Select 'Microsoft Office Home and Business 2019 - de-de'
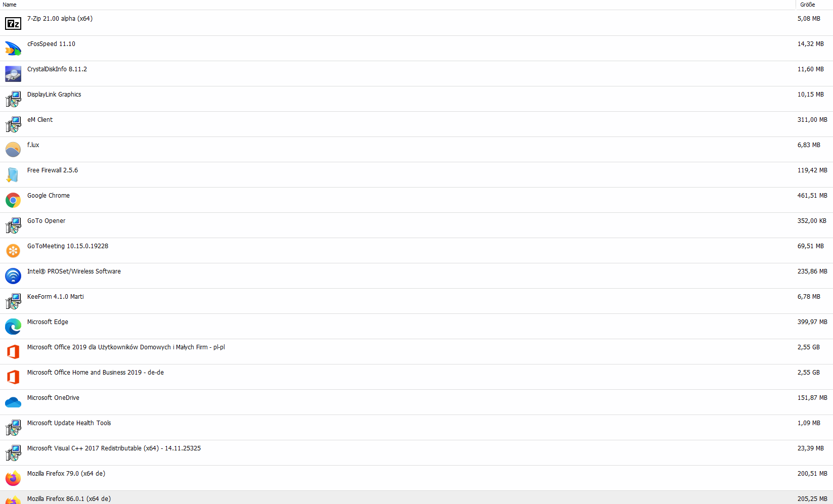The image size is (833, 504). (x=96, y=373)
